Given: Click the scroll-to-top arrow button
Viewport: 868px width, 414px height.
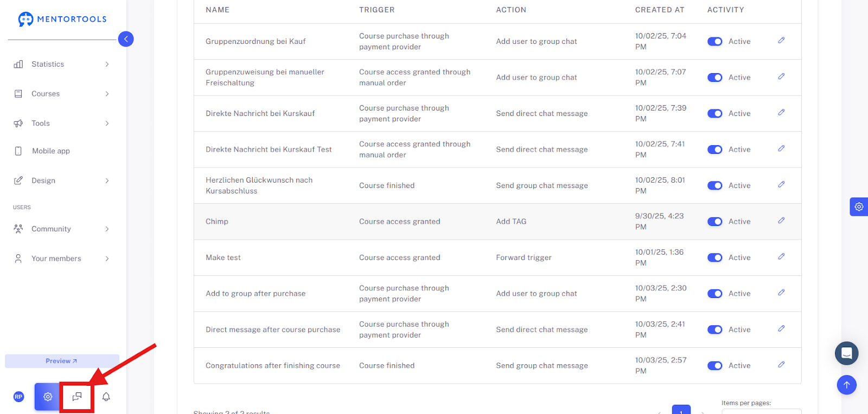Looking at the screenshot, I should [846, 385].
